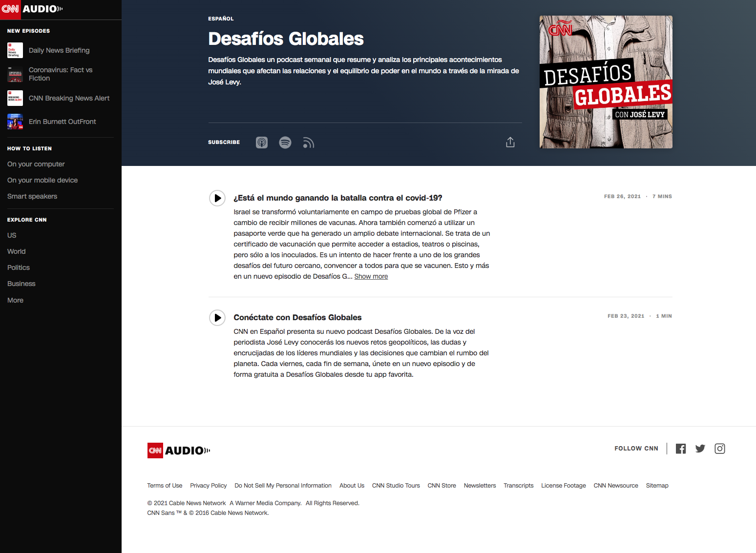Play the Conéctate con Desafíos Globales episode
756x553 pixels.
coord(217,318)
